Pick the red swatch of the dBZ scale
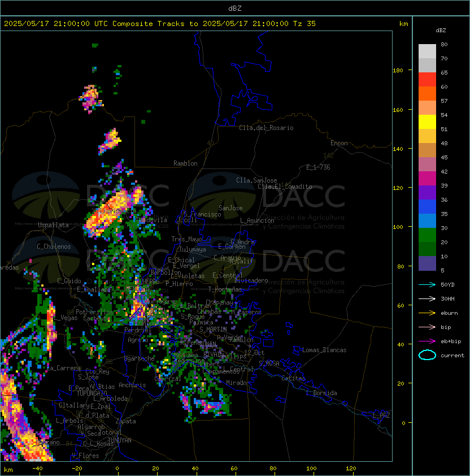This screenshot has width=470, height=476. pyautogui.click(x=427, y=80)
